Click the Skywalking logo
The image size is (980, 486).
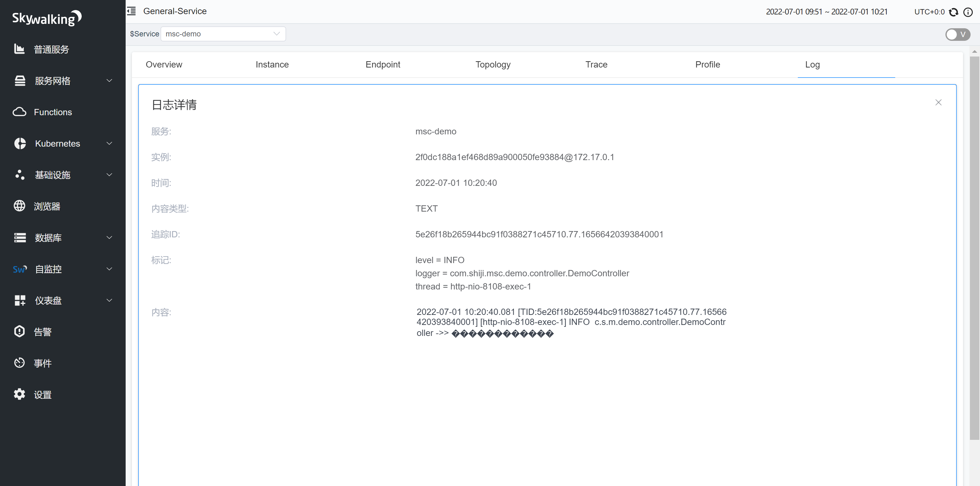[x=47, y=18]
